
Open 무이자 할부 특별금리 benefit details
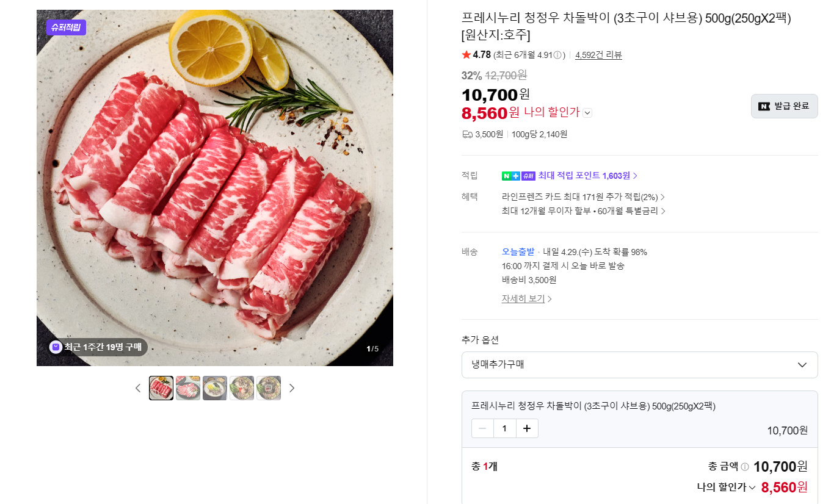tap(583, 211)
